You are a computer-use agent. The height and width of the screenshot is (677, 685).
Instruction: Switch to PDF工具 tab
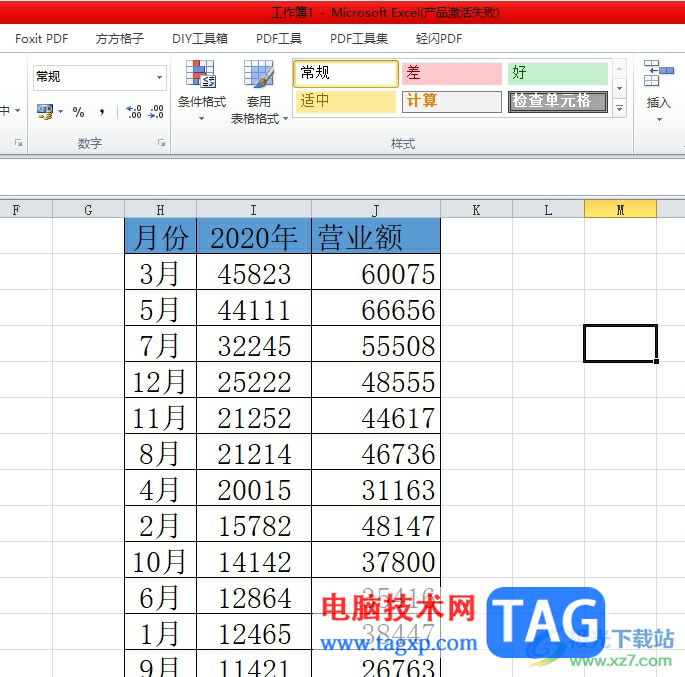[x=279, y=39]
